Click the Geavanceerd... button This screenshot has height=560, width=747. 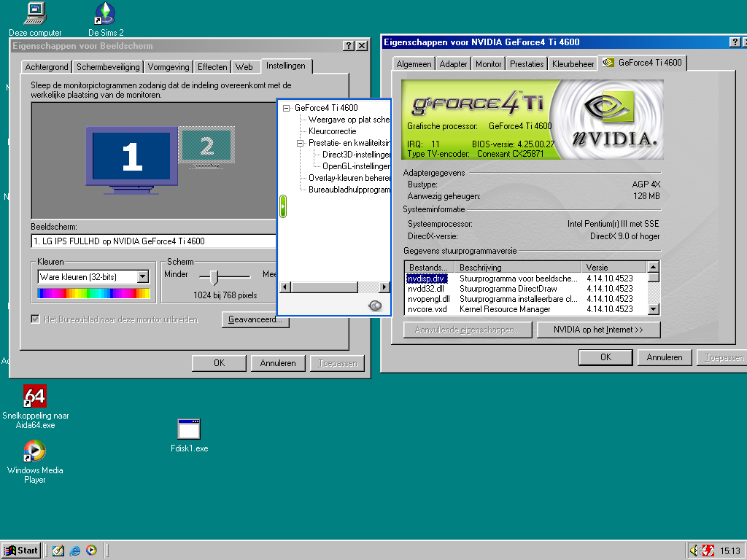(255, 319)
